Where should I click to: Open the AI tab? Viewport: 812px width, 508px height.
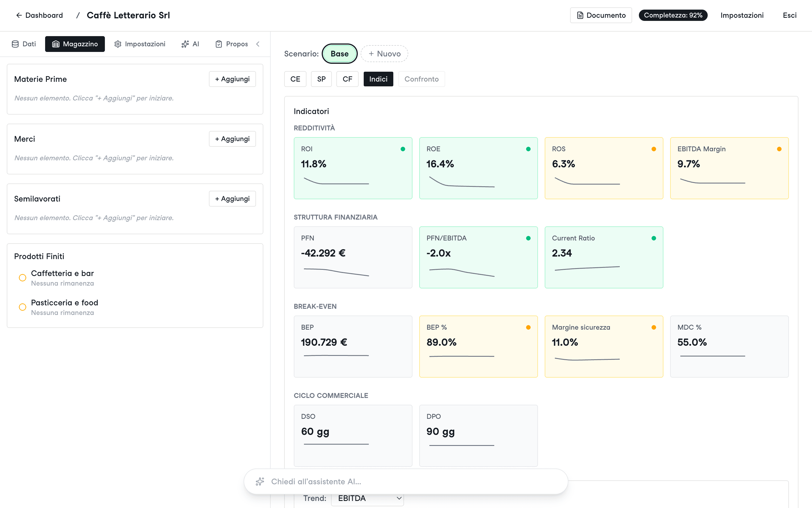[190, 44]
